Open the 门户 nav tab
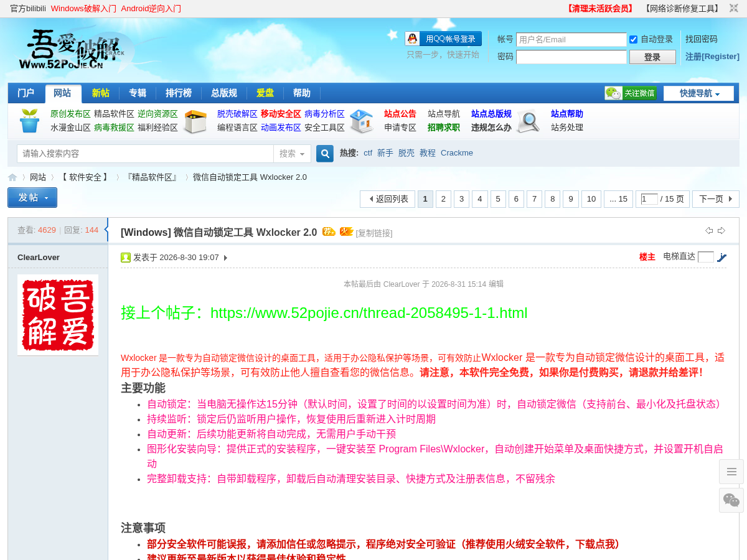The width and height of the screenshot is (747, 560). pyautogui.click(x=26, y=93)
